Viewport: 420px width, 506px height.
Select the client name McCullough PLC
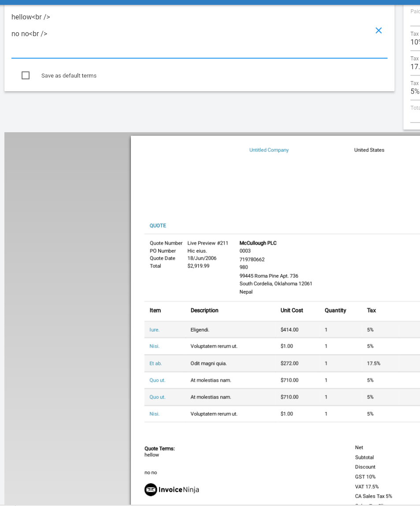[x=258, y=243]
